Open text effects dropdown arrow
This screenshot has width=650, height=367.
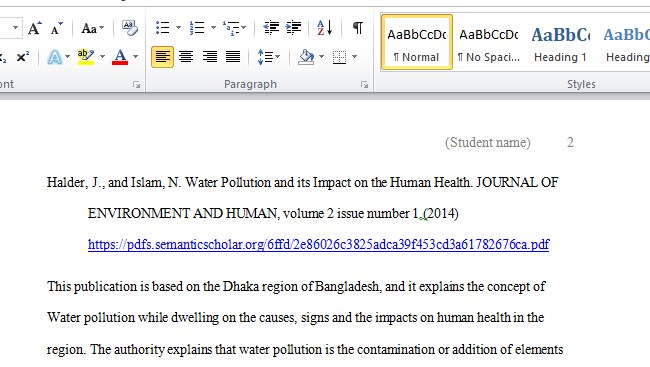pos(68,57)
